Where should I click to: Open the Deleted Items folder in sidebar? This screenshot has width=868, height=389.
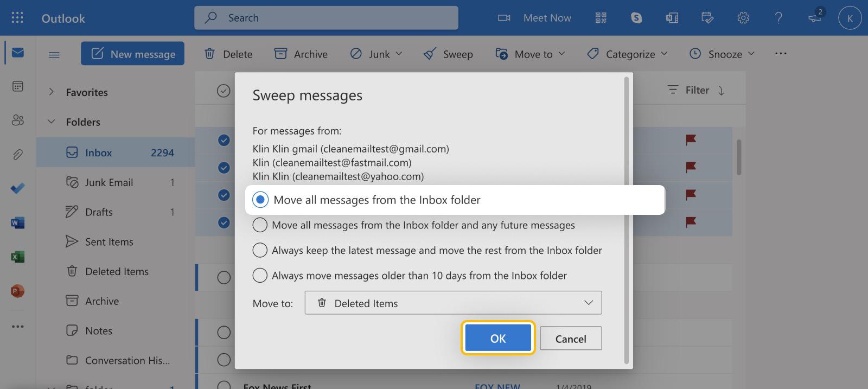click(116, 271)
